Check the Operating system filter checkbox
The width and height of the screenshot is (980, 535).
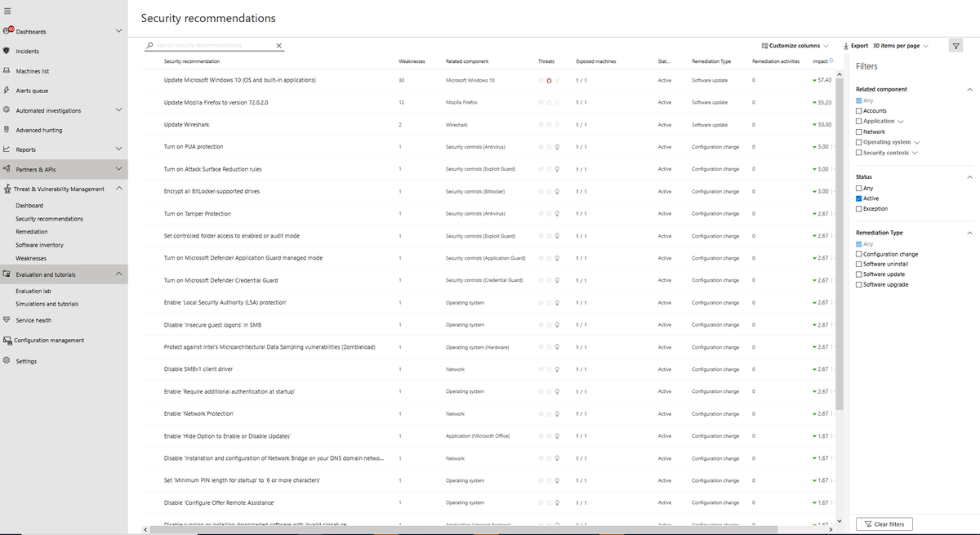(x=858, y=142)
